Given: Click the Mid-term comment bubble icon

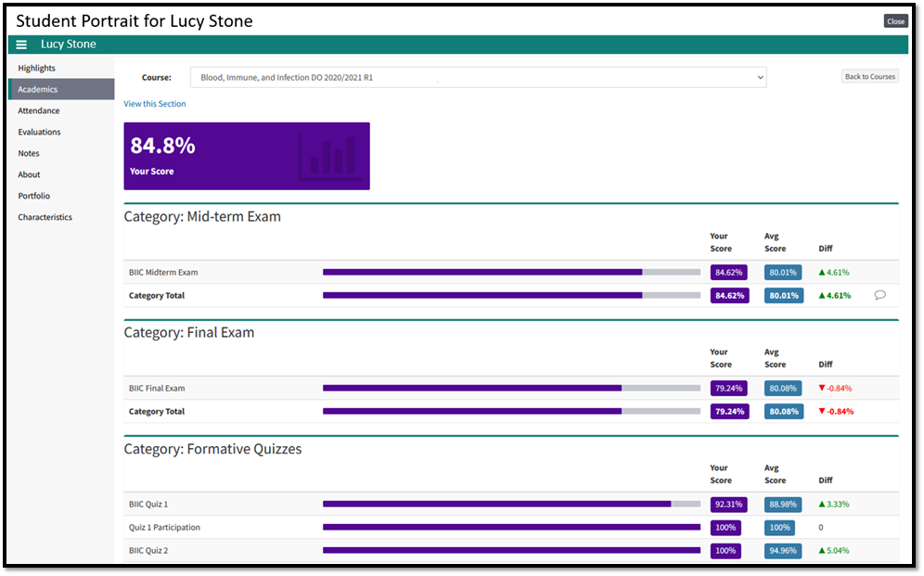Looking at the screenshot, I should click(x=879, y=295).
